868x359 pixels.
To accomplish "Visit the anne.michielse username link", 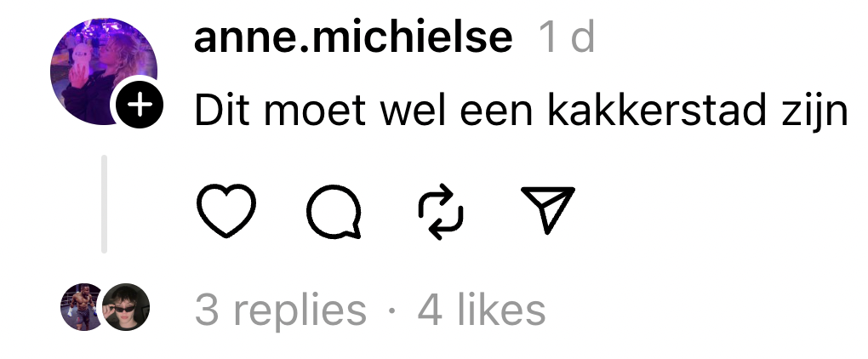I will pos(353,37).
